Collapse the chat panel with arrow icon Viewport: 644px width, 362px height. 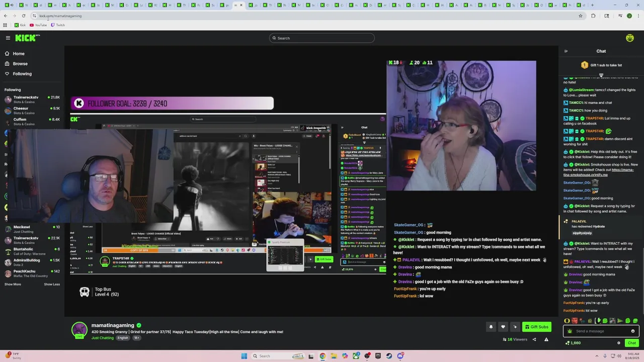[x=566, y=51]
